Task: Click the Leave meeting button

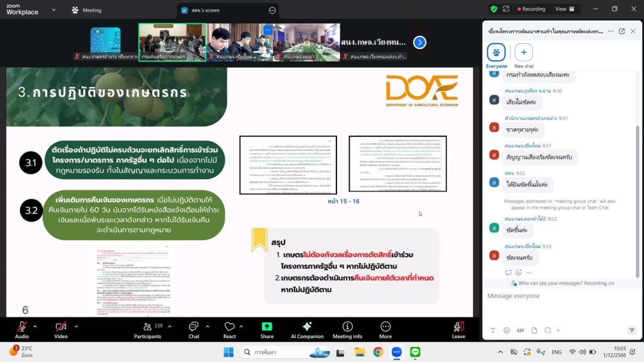Action: pos(458,327)
